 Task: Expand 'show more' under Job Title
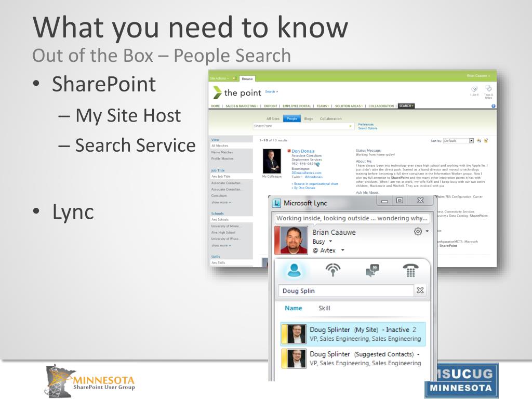221,202
